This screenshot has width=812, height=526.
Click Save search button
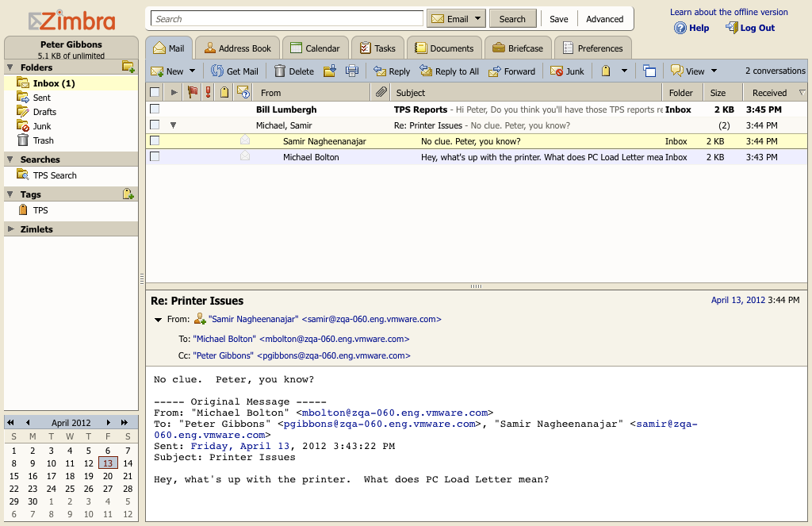559,19
